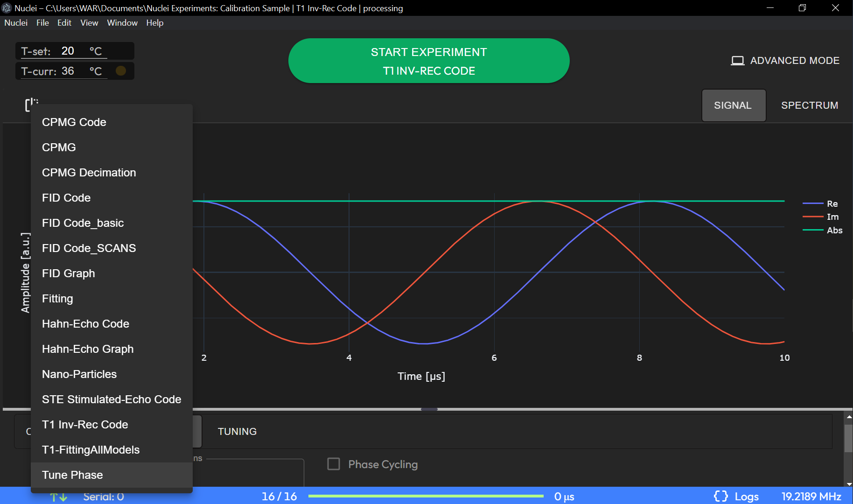Click the Amplitude [a.u.] axis label
The width and height of the screenshot is (853, 504).
click(x=25, y=273)
